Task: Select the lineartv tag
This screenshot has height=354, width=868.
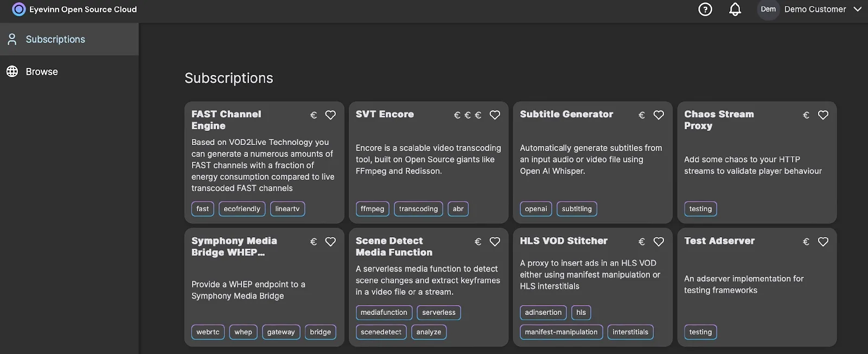Action: coord(288,209)
